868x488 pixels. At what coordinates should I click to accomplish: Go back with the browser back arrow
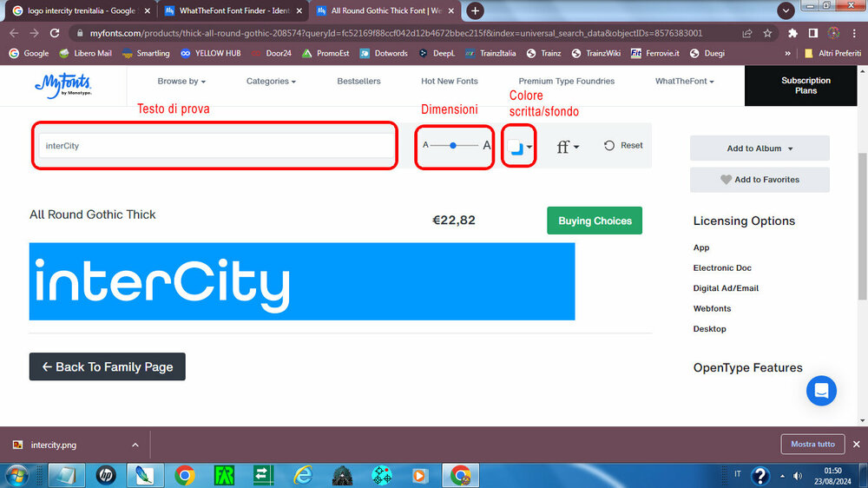[14, 33]
